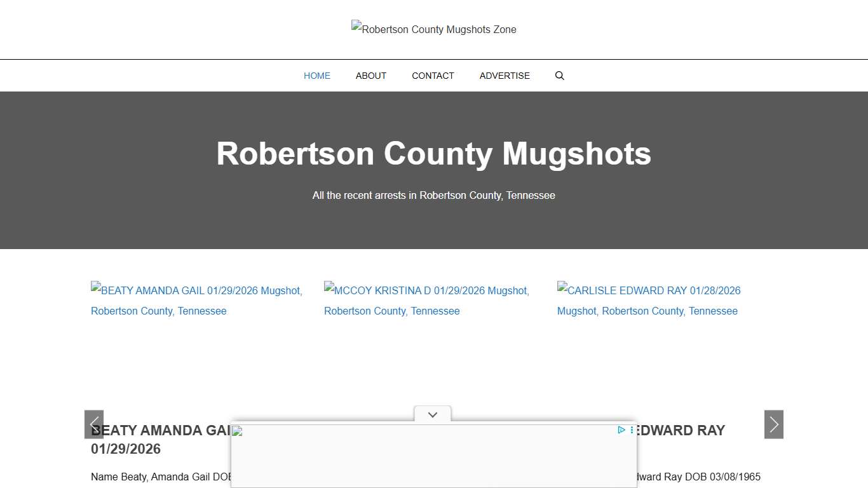
Task: Open the search magnifier icon
Action: tap(559, 76)
